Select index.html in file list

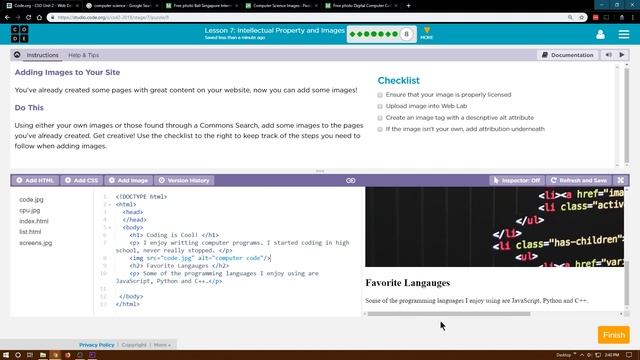pyautogui.click(x=34, y=221)
